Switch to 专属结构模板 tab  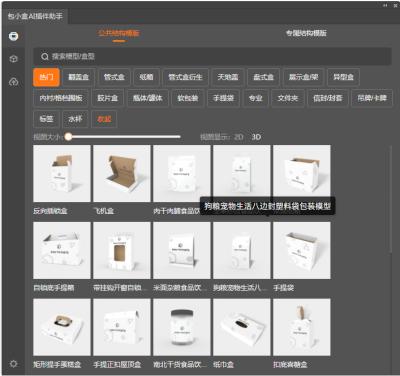306,33
